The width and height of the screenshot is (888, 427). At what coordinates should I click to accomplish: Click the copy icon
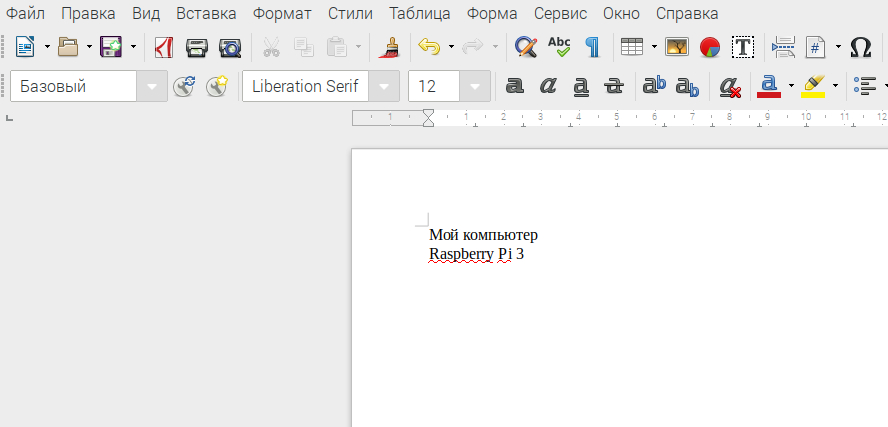[x=304, y=47]
